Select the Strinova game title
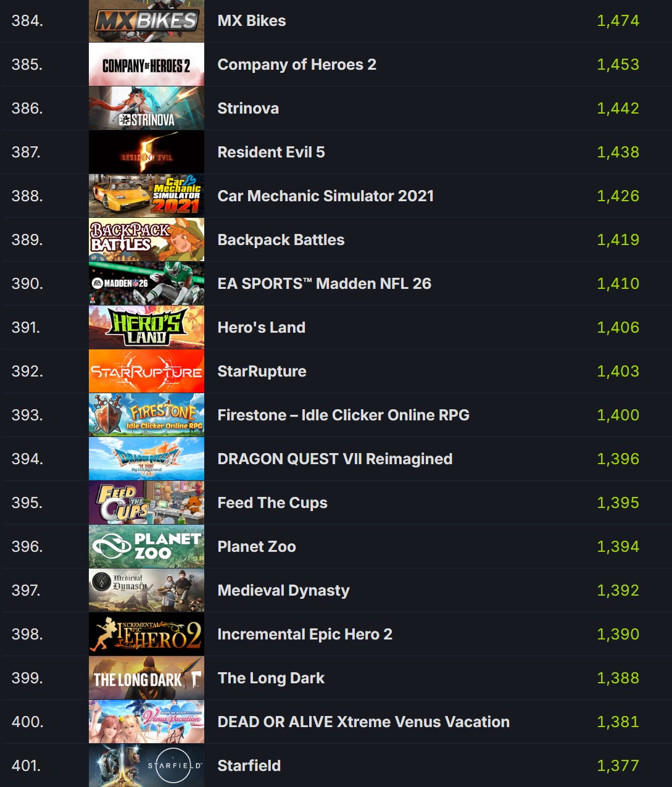This screenshot has height=787, width=672. [x=248, y=109]
